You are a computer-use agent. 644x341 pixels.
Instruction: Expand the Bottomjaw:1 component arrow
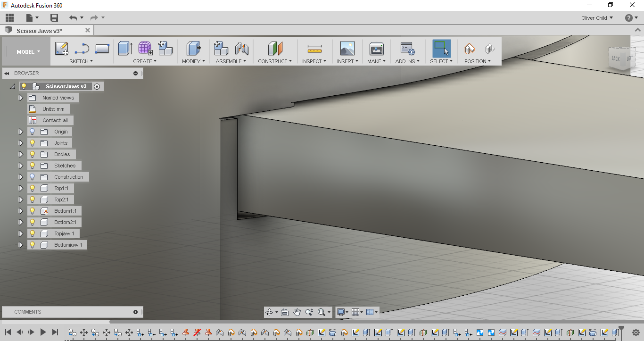pos(21,245)
